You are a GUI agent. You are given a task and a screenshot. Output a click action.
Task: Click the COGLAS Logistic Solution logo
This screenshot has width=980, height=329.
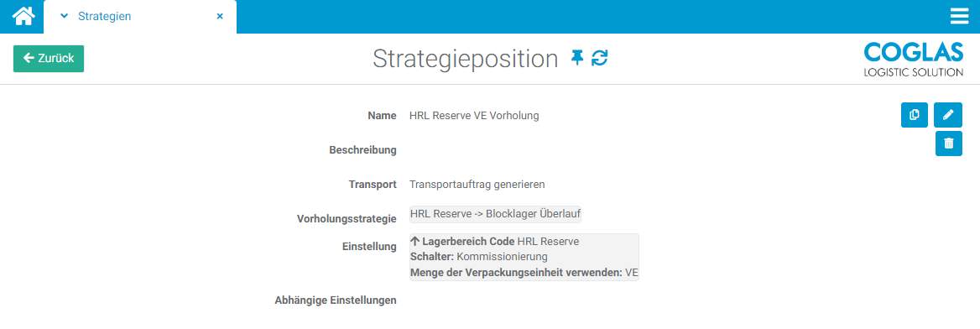tap(913, 60)
